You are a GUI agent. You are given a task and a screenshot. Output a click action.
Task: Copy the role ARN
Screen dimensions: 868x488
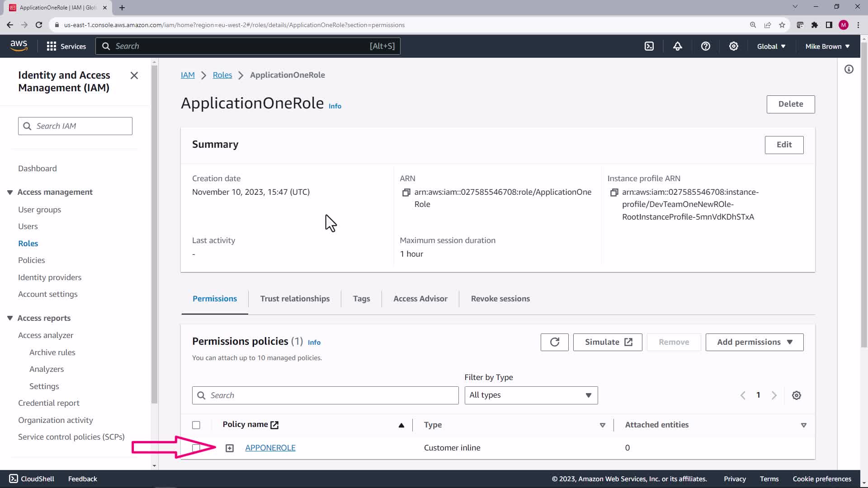406,192
